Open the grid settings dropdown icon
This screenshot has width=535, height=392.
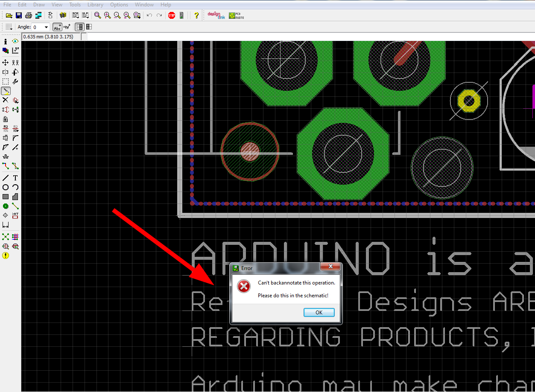[x=9, y=27]
